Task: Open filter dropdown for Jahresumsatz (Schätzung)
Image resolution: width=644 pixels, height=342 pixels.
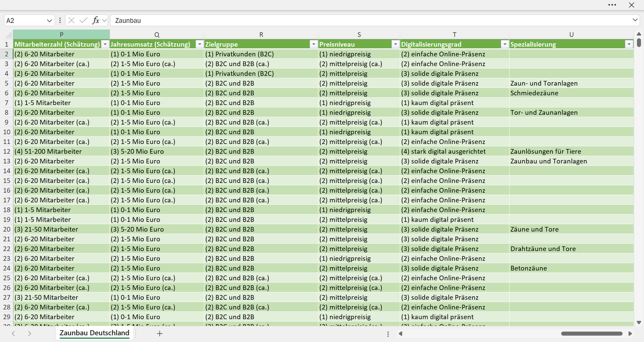Action: tap(200, 44)
